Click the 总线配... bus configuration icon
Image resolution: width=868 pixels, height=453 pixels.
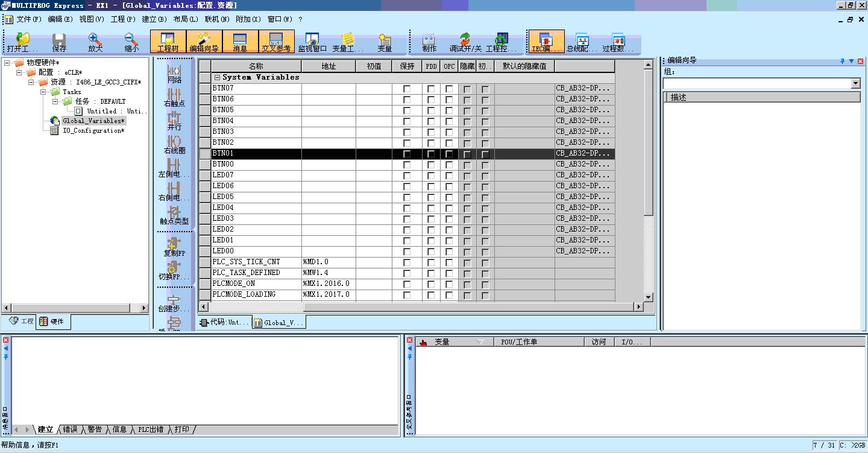tap(582, 42)
